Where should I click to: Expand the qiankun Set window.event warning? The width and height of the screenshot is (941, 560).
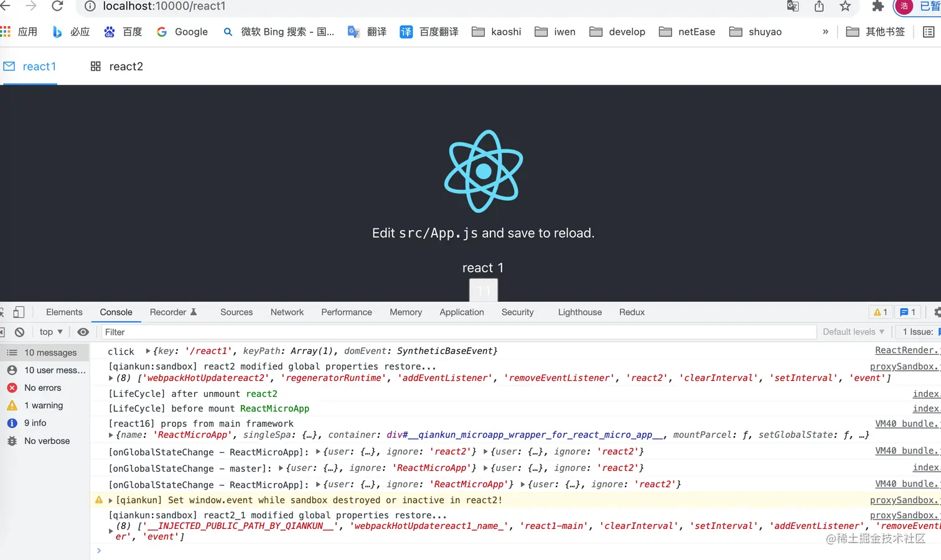pos(111,500)
